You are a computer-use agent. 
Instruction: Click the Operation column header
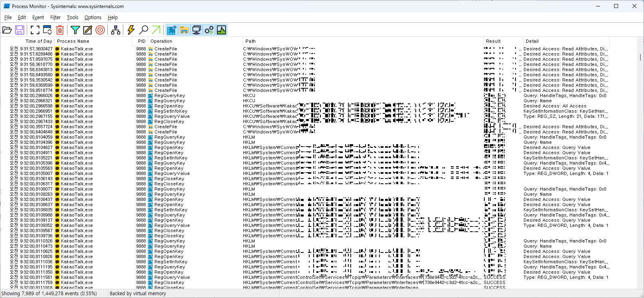[195, 41]
